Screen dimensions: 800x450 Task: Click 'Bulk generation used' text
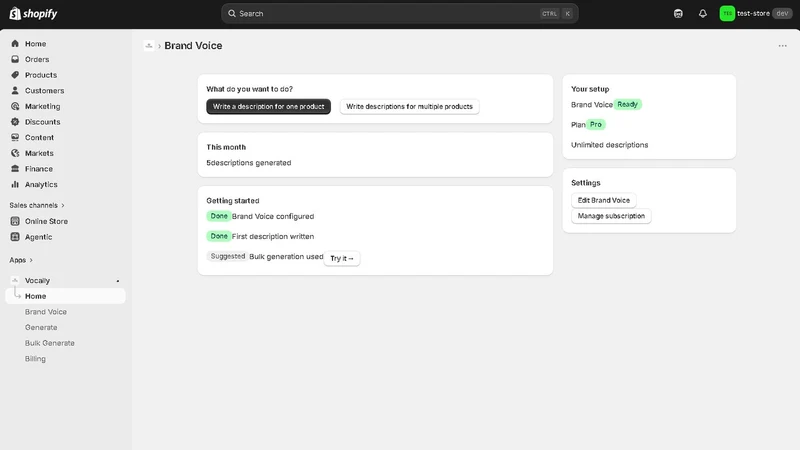pos(286,256)
